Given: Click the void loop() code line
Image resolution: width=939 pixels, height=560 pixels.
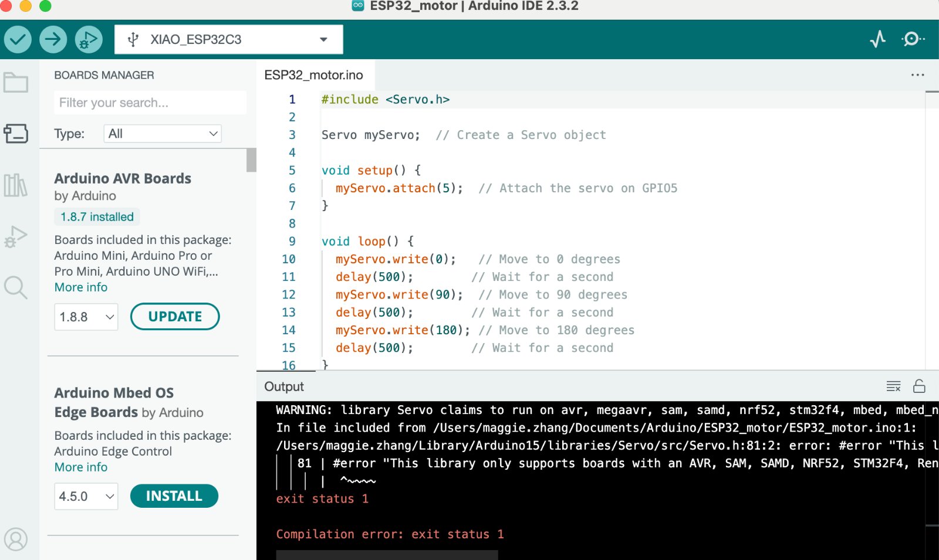Looking at the screenshot, I should click(x=368, y=241).
